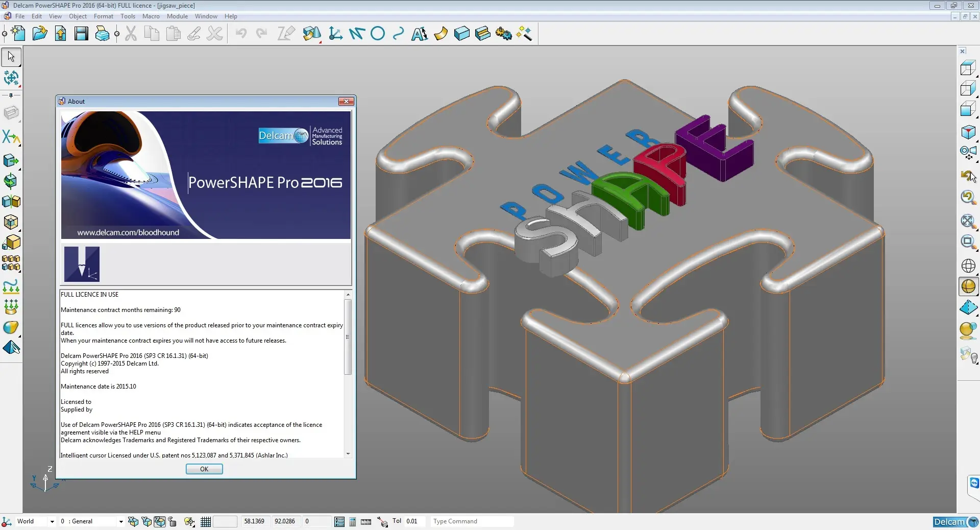Open a model using the folder icon
This screenshot has width=980, height=530.
point(40,34)
